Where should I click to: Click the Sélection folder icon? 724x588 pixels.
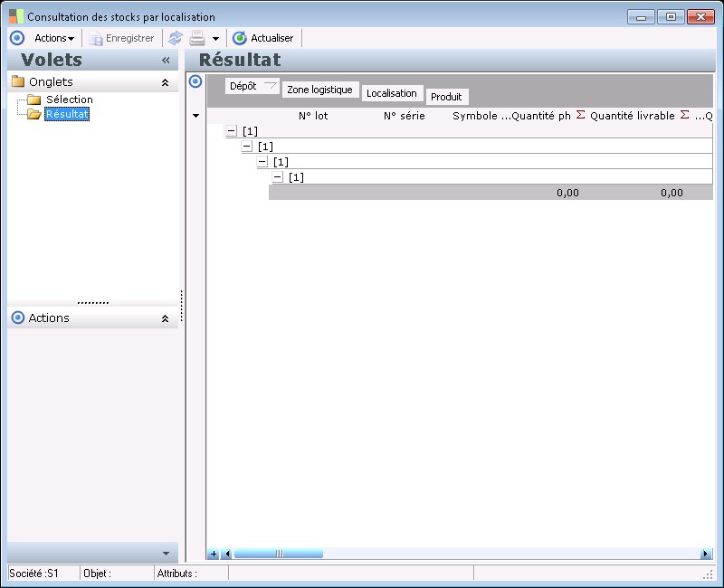34,100
